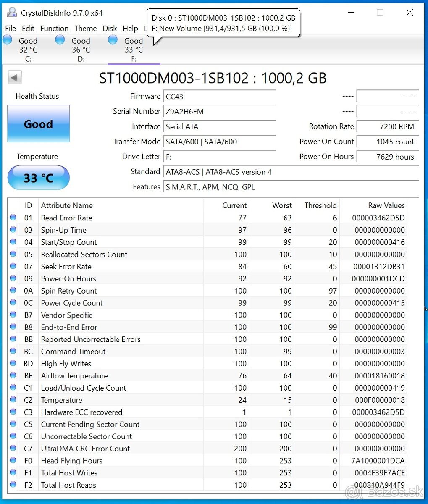Click blue dot next to Spin-Up Time attribute
The width and height of the screenshot is (428, 504).
[x=13, y=229]
